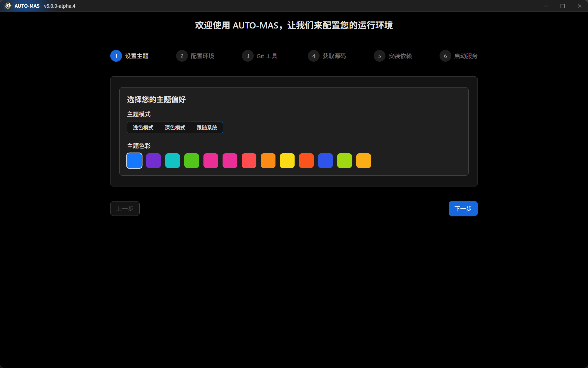Click the Git 工具 step circle
Image resolution: width=588 pixels, height=368 pixels.
248,56
